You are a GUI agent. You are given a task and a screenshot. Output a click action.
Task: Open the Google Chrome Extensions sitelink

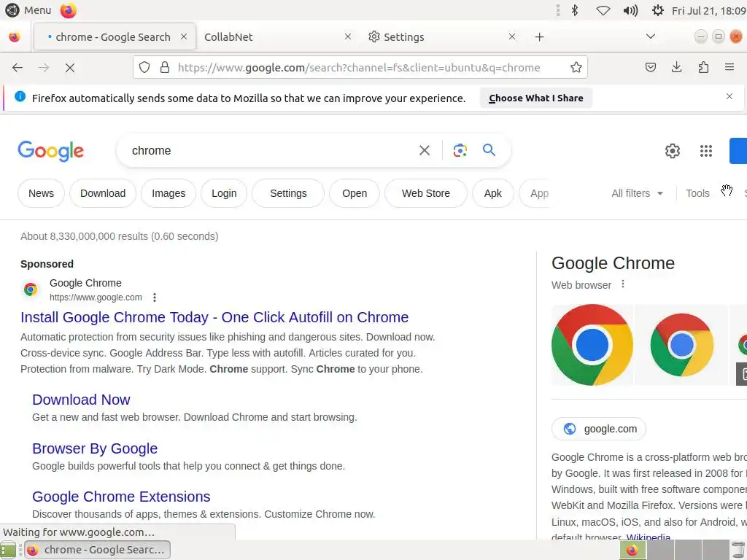coord(121,497)
